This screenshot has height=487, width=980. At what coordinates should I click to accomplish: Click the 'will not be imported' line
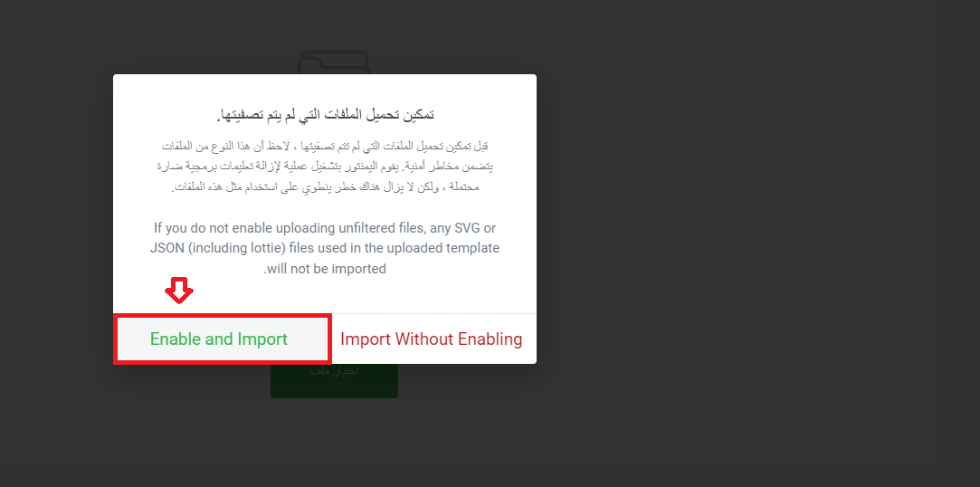coord(325,269)
